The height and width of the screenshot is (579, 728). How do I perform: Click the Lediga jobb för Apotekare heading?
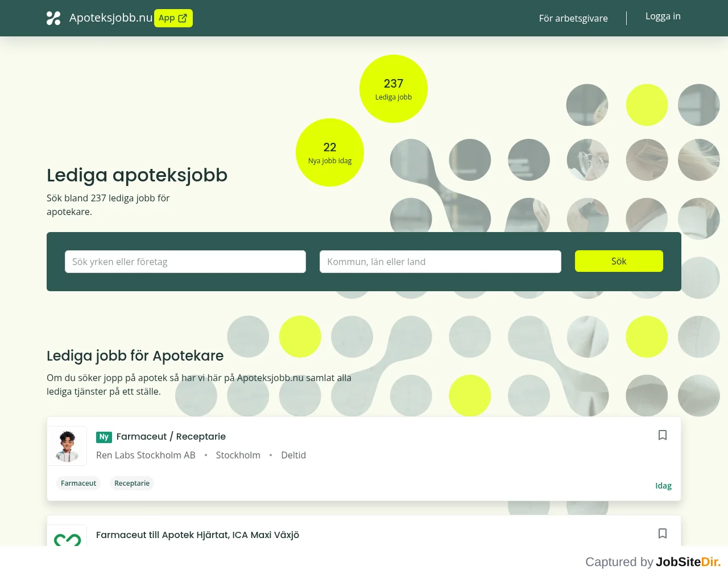click(x=135, y=355)
